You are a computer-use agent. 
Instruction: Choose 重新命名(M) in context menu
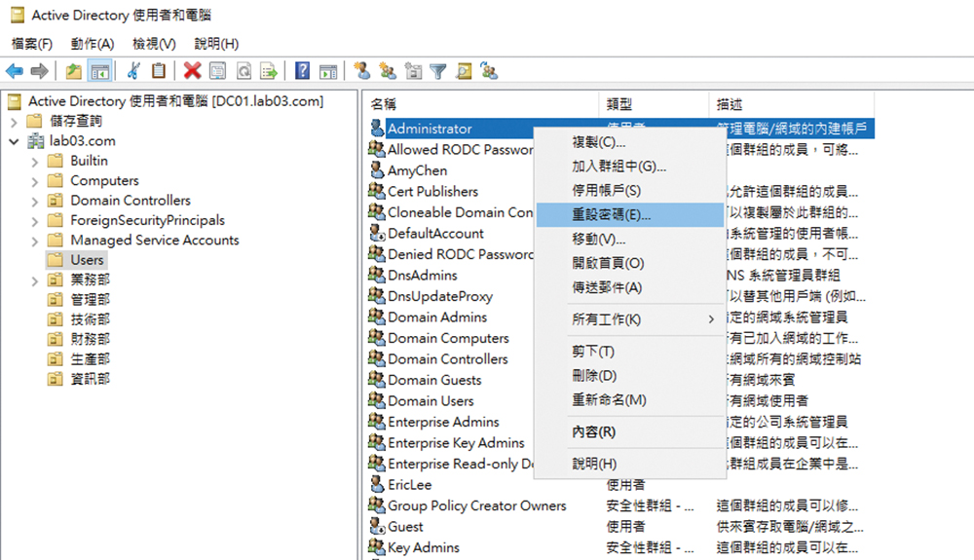(x=630, y=400)
